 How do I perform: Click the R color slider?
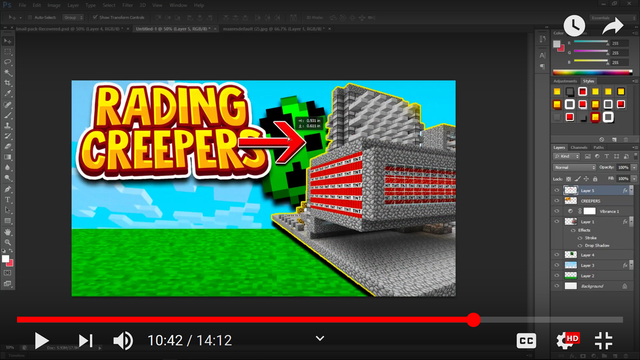pyautogui.click(x=591, y=42)
